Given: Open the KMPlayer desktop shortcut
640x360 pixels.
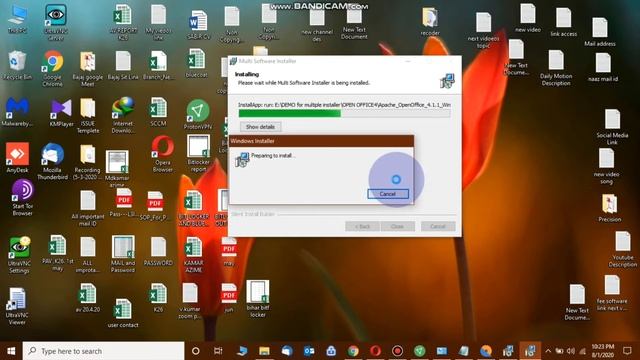Looking at the screenshot, I should tap(61, 112).
